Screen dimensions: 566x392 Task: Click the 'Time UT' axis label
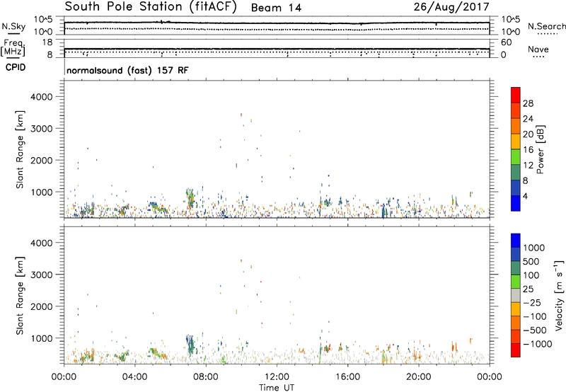pyautogui.click(x=277, y=388)
